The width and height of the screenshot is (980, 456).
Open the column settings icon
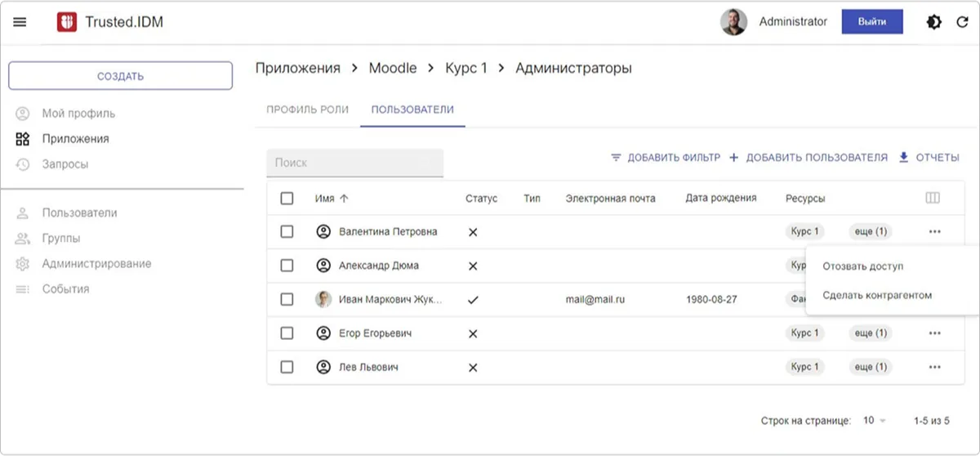tap(933, 198)
